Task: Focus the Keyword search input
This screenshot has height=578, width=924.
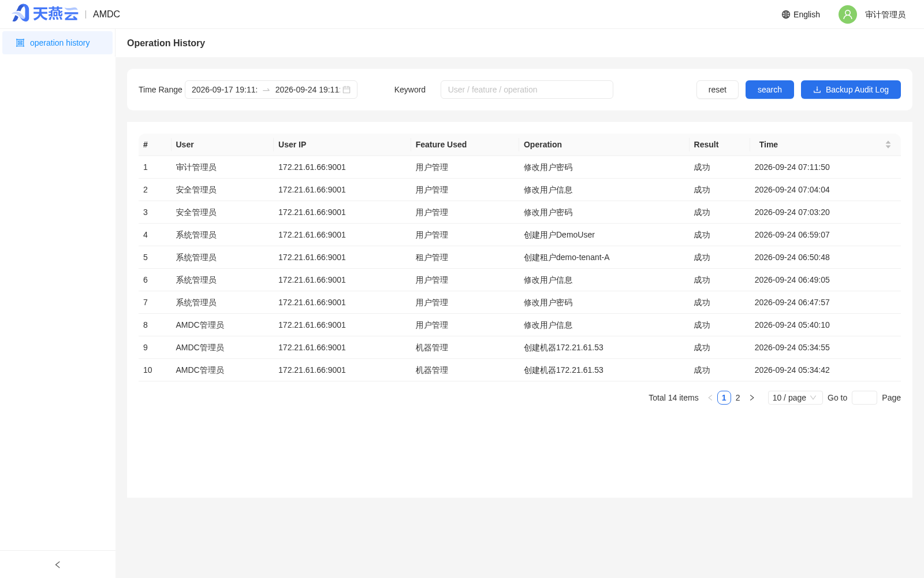Action: tap(527, 90)
